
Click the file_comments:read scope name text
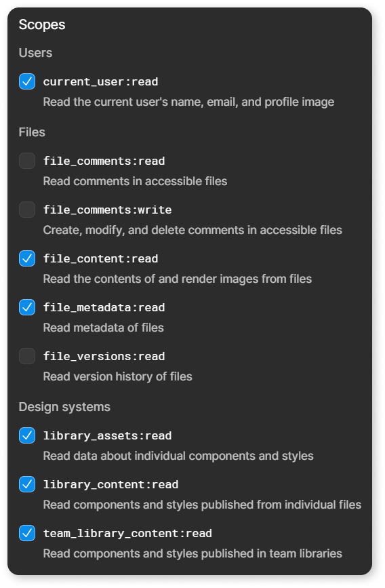tap(104, 161)
